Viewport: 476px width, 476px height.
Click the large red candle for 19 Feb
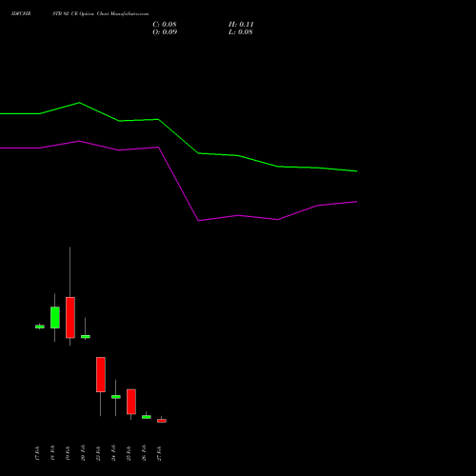[70, 317]
